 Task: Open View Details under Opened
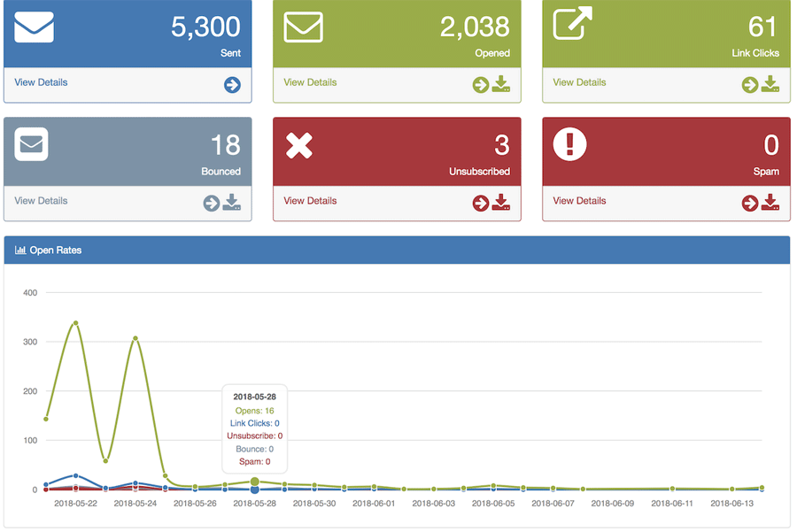(310, 82)
